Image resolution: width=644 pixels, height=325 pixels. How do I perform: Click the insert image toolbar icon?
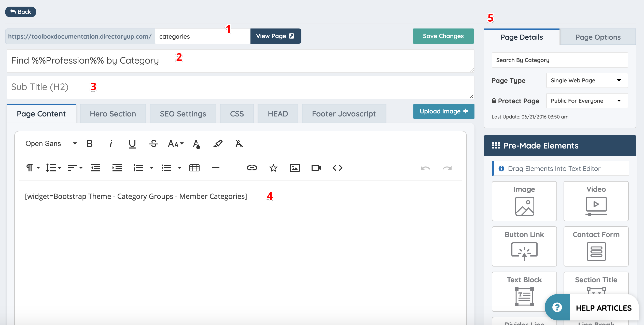(295, 168)
